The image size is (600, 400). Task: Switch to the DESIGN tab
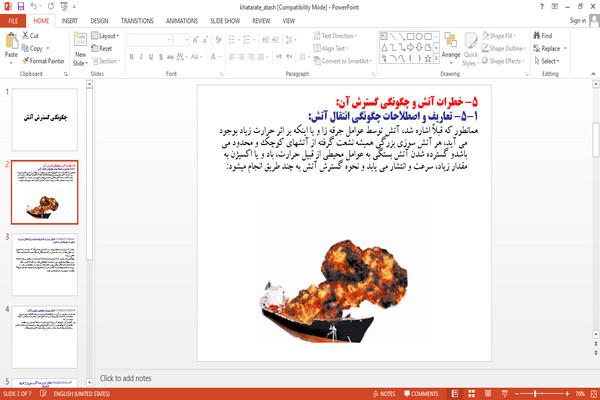(99, 21)
